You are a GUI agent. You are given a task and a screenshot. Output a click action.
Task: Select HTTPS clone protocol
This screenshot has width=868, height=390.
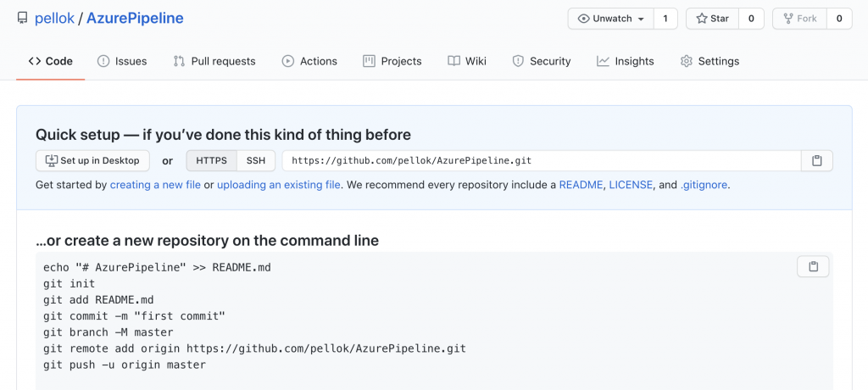point(211,160)
